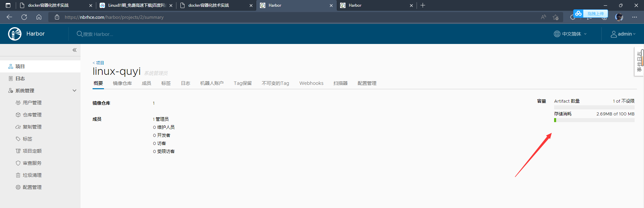Click the search magnifier icon in Harbor header

pos(79,34)
